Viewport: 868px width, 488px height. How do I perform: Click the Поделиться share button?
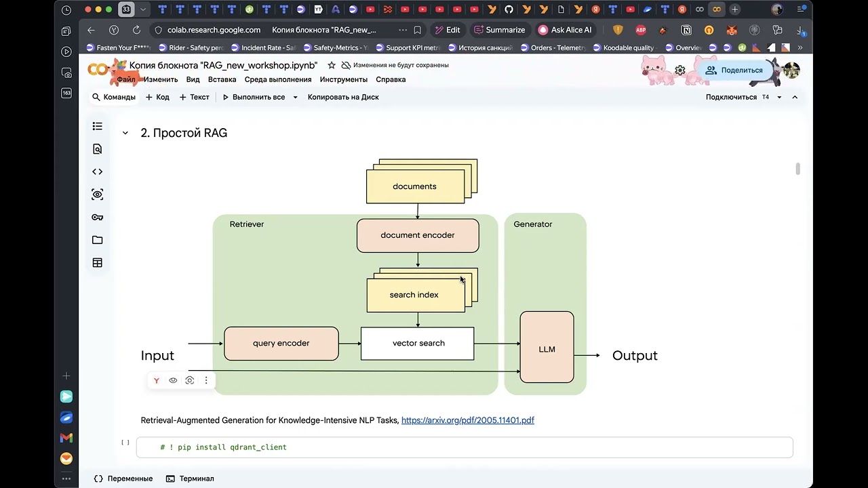coord(734,70)
